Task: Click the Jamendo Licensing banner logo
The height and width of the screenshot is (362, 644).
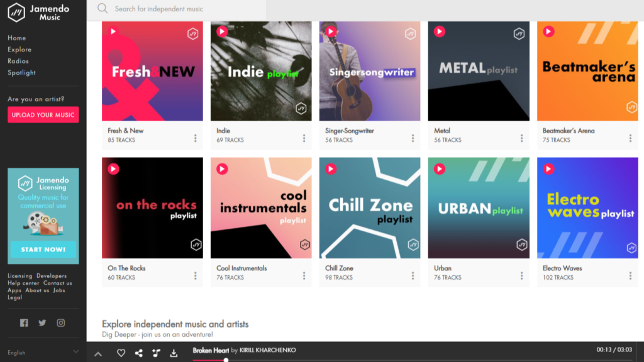Action: (x=43, y=183)
